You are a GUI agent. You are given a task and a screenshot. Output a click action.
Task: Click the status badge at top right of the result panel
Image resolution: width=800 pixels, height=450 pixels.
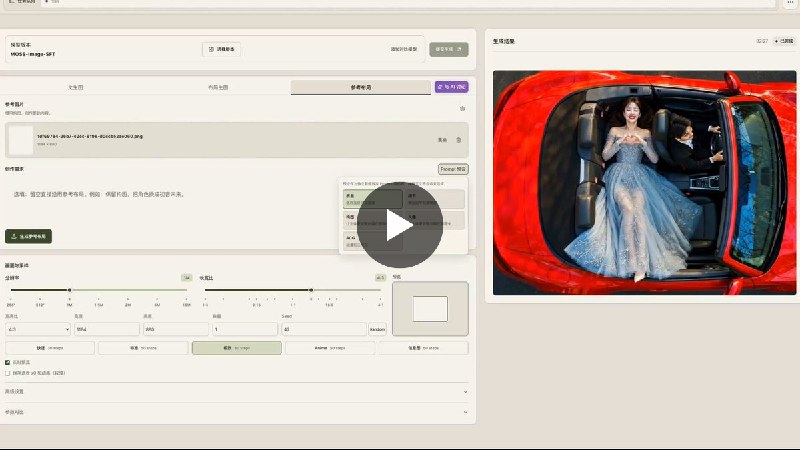(785, 41)
